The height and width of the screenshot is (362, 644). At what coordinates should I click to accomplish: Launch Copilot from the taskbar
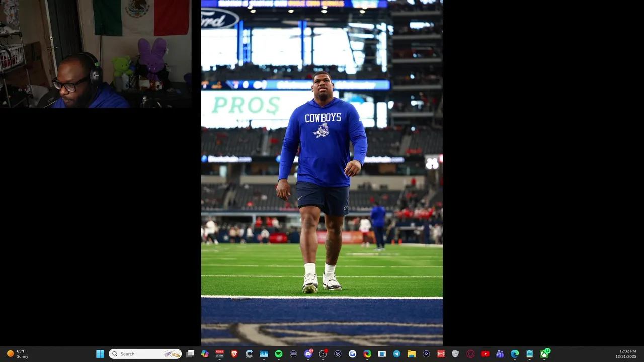(x=205, y=354)
